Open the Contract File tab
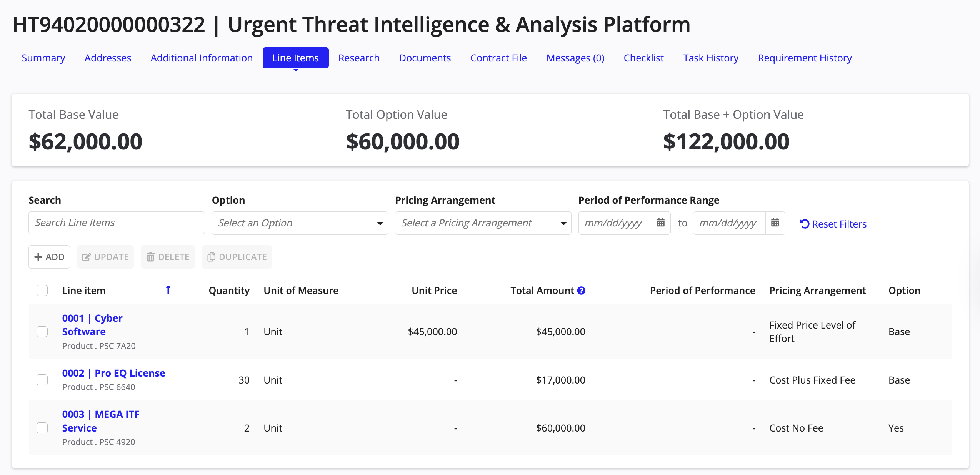Viewport: 980px width, 475px height. point(498,58)
